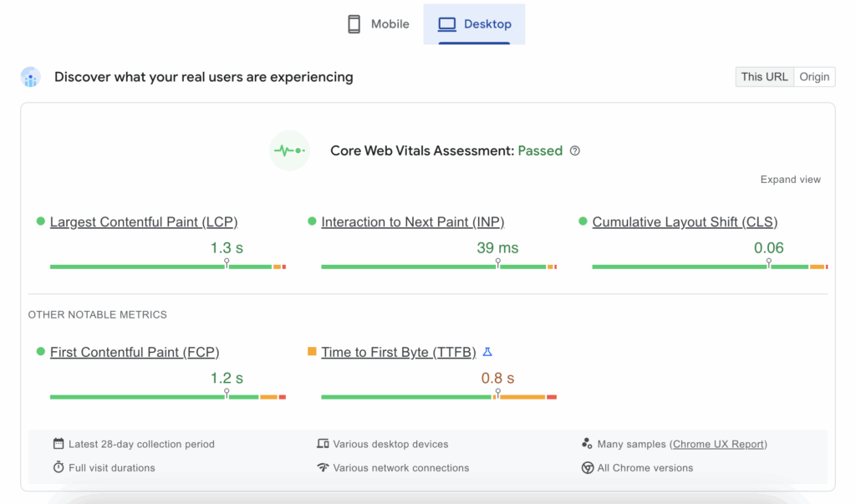This screenshot has width=856, height=504.
Task: Click the stopwatch icon for full visit durations
Action: click(x=59, y=467)
